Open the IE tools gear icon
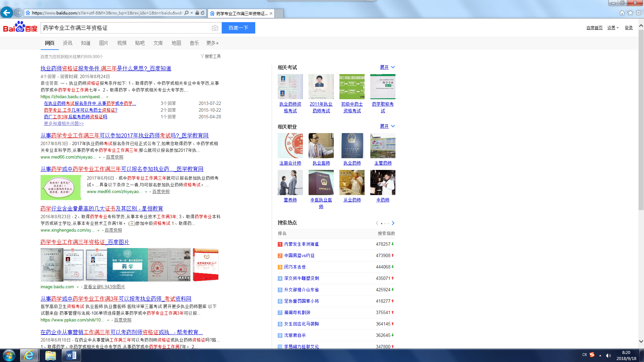 click(x=639, y=13)
